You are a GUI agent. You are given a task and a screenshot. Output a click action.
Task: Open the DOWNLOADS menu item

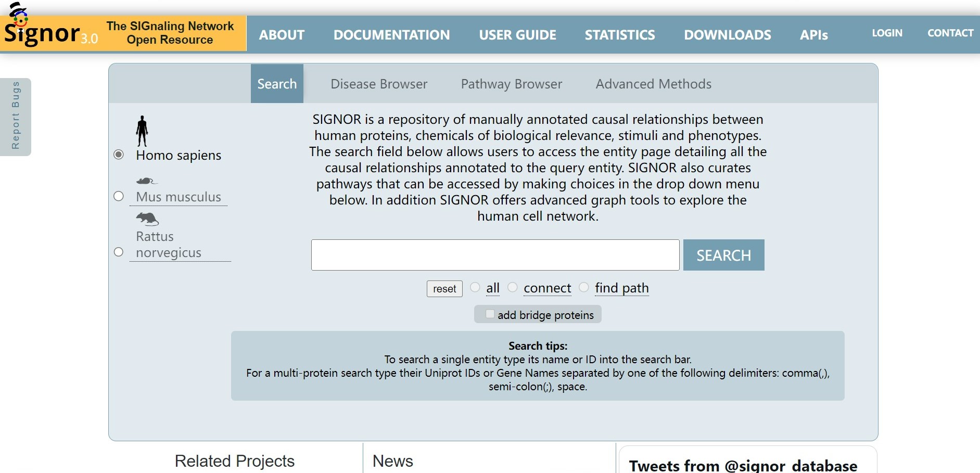728,35
